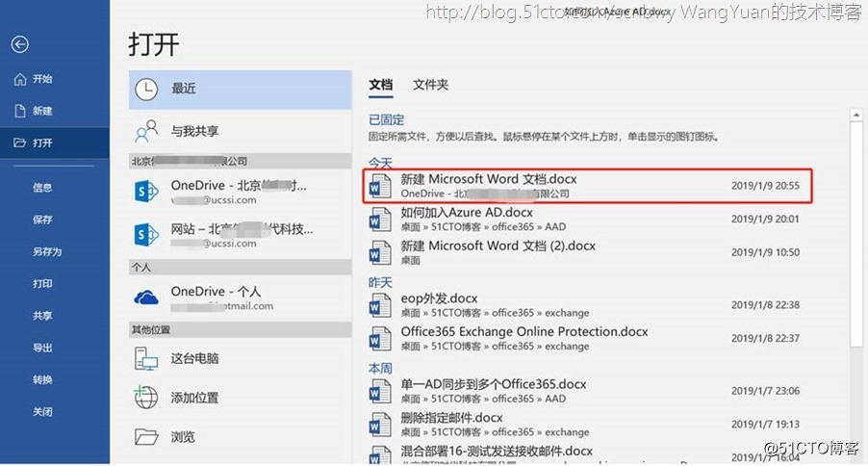Open 单一AD同步到多个Office365.docx

587,391
